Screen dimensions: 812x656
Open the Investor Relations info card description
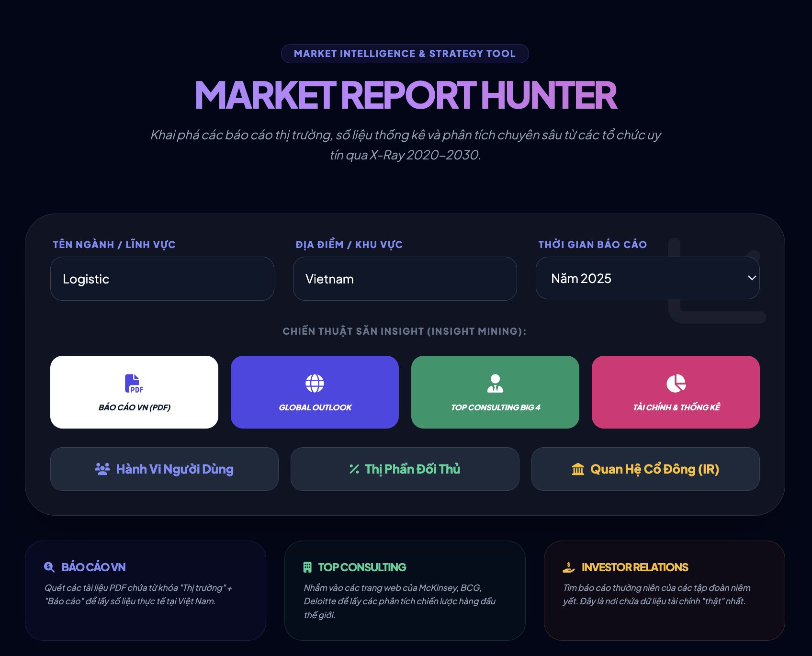pyautogui.click(x=656, y=594)
